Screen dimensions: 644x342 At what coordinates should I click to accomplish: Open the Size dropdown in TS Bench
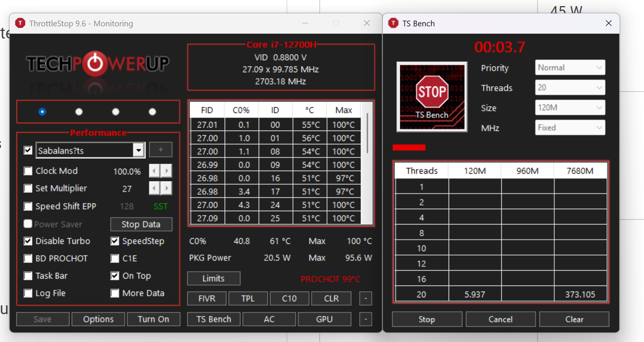[570, 108]
